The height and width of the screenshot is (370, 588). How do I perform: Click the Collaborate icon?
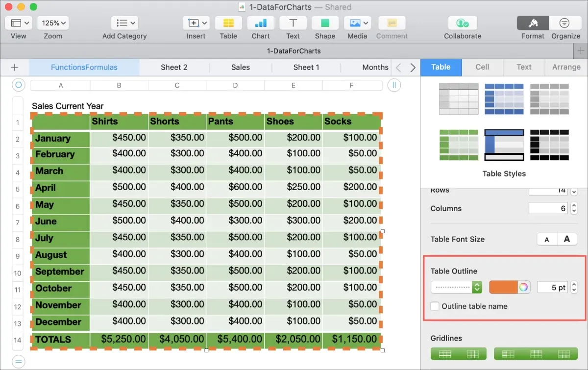(x=463, y=23)
